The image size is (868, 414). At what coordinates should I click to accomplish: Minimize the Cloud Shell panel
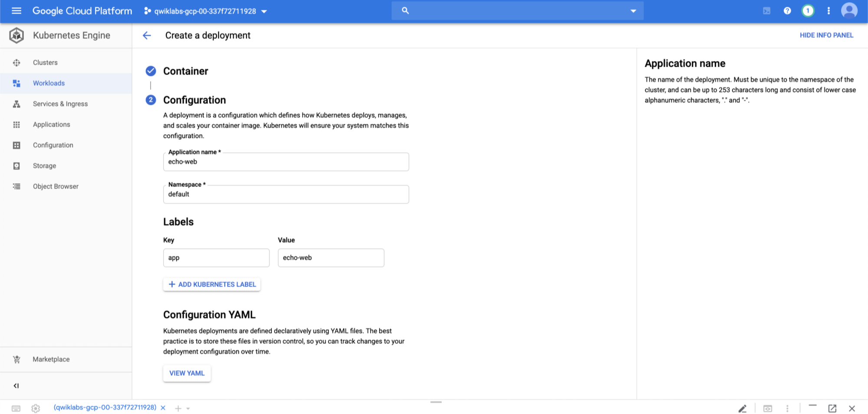pyautogui.click(x=812, y=405)
